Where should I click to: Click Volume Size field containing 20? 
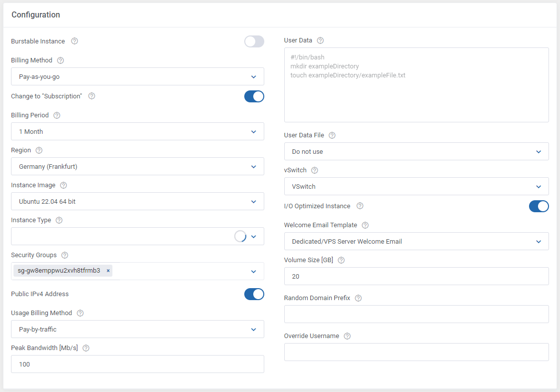[417, 276]
